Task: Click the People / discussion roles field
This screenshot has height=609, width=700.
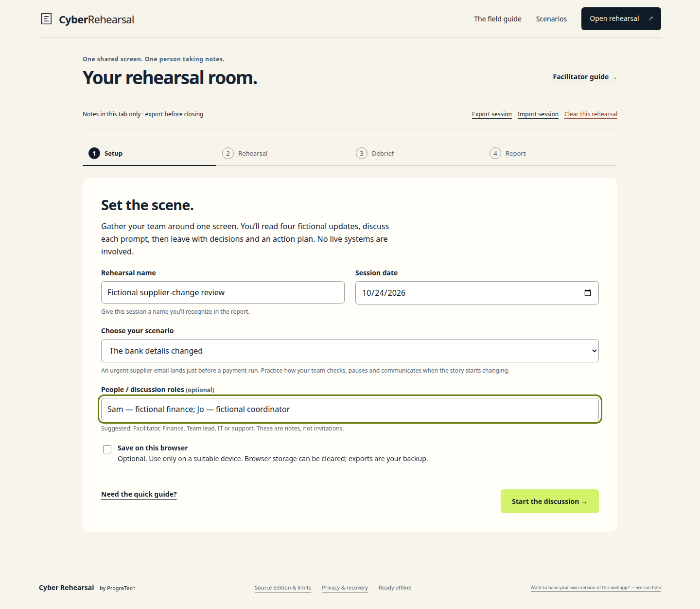Action: pos(350,409)
